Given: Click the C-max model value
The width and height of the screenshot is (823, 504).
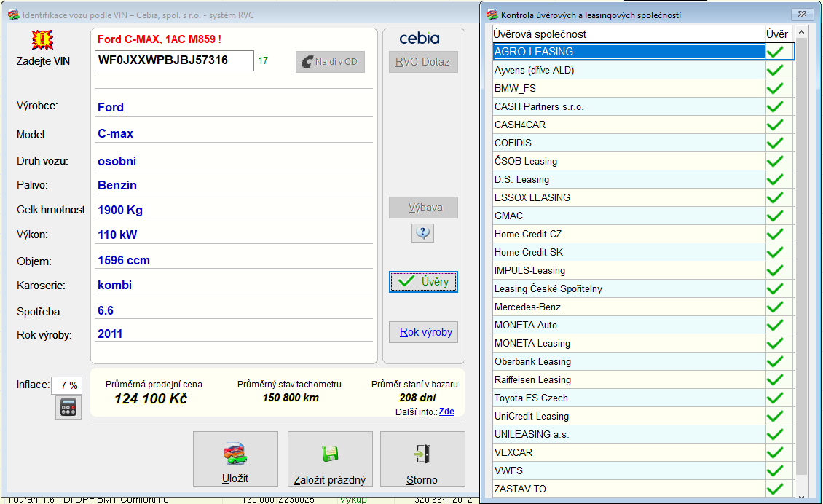Looking at the screenshot, I should pos(116,134).
